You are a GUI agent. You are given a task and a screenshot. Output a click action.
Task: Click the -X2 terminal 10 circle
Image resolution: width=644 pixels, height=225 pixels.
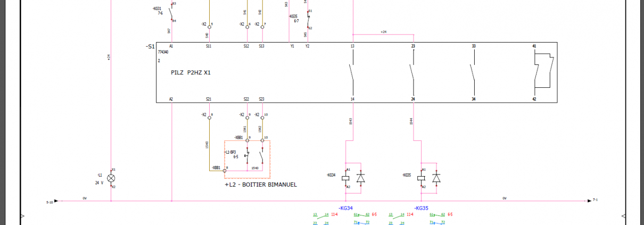pyautogui.click(x=261, y=117)
